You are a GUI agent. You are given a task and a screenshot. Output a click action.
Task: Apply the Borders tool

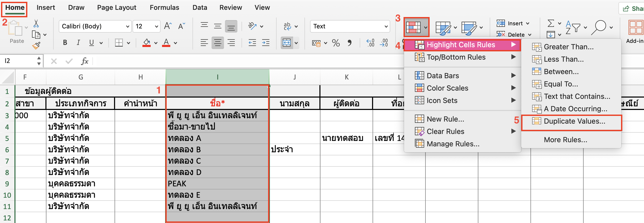point(119,43)
